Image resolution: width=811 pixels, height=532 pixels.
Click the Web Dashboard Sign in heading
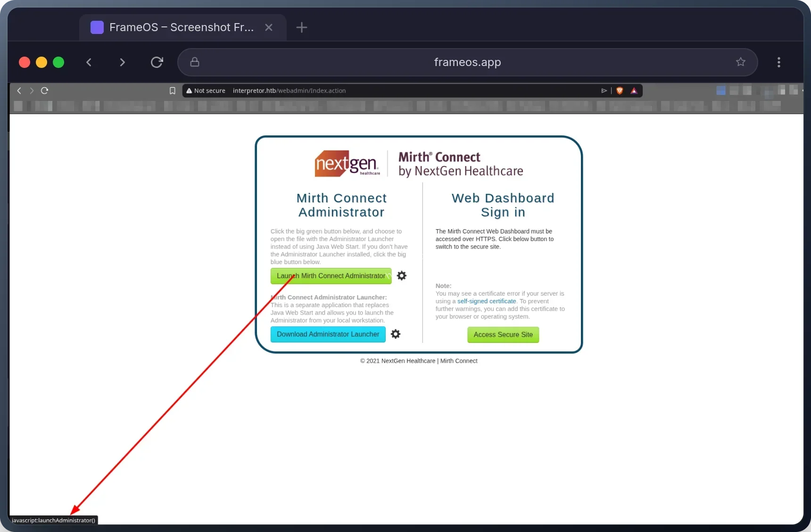tap(503, 205)
